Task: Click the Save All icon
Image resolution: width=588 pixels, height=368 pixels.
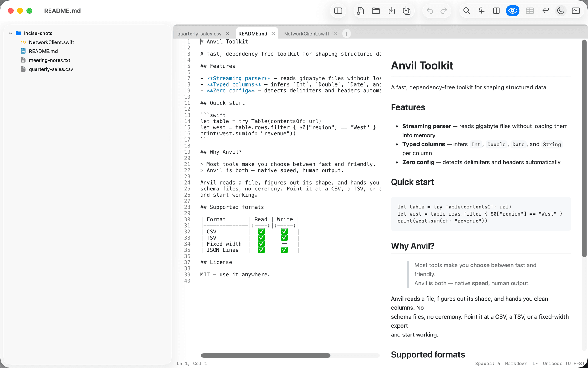Action: coord(407,11)
